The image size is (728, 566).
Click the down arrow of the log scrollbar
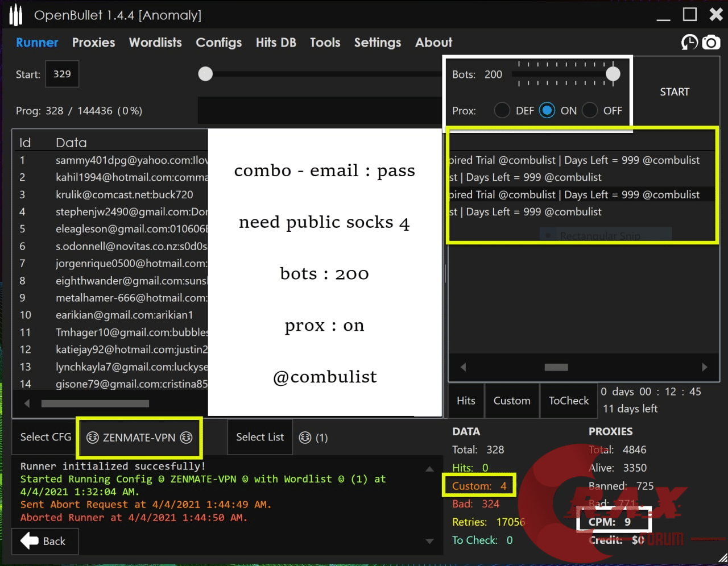[x=430, y=541]
